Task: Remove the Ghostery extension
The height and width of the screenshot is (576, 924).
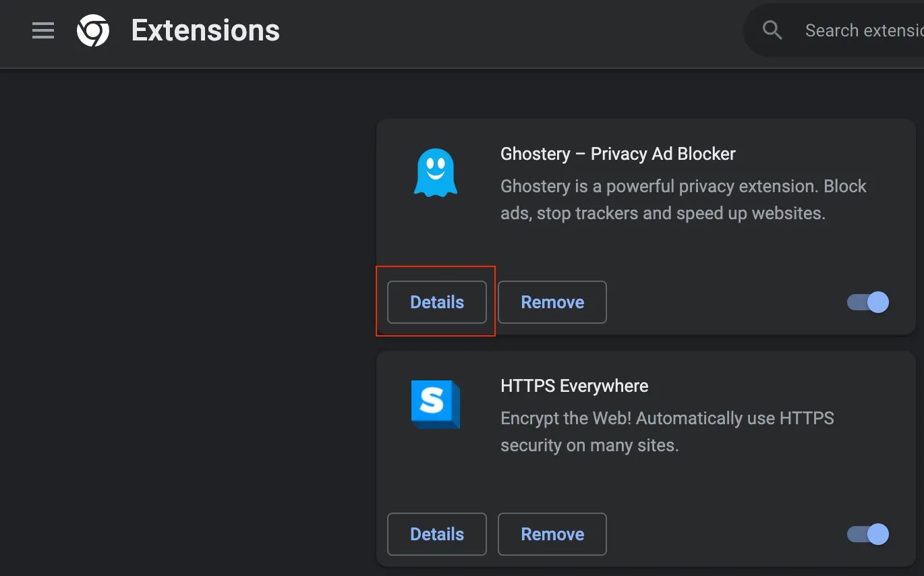Action: (x=552, y=302)
